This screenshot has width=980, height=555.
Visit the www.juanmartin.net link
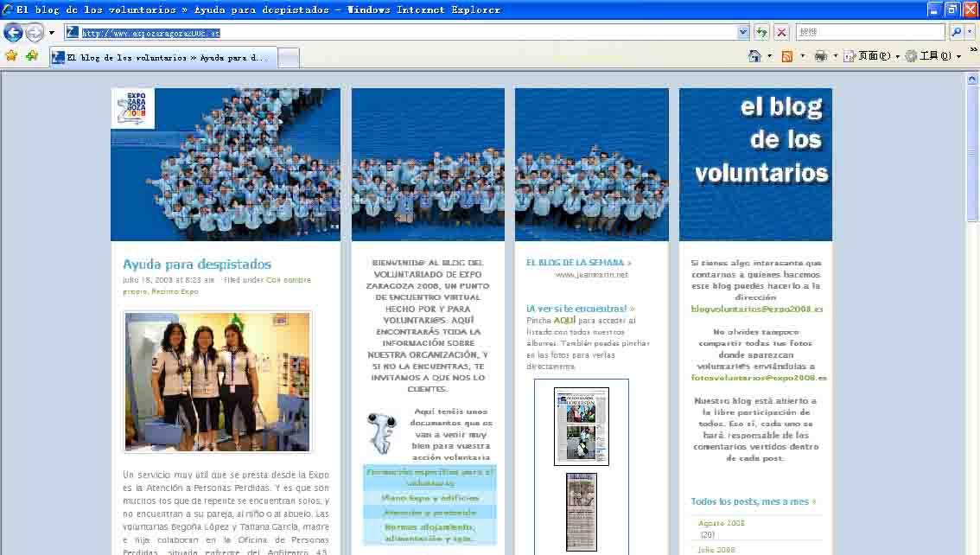point(591,274)
